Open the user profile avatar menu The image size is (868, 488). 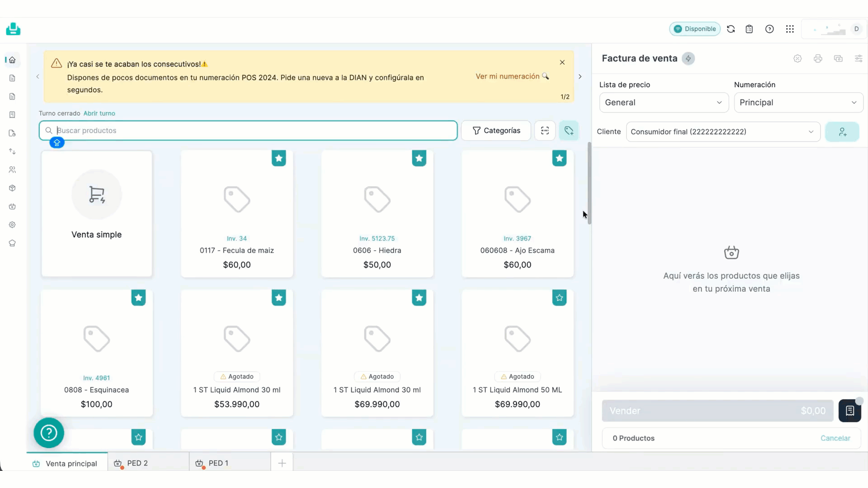856,29
